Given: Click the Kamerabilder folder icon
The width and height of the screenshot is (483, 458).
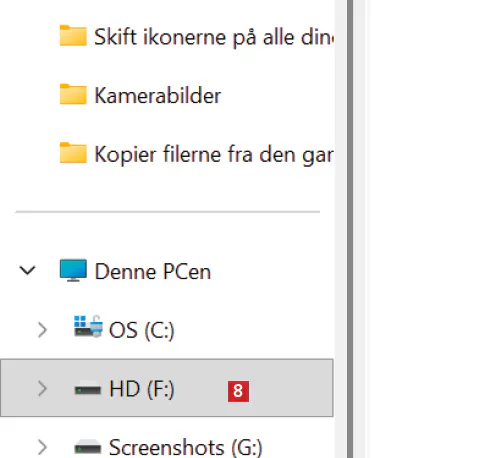Looking at the screenshot, I should coord(73,94).
